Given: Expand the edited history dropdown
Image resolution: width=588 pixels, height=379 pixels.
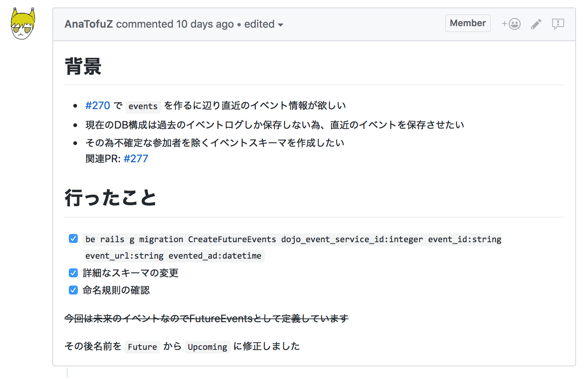Looking at the screenshot, I should coord(263,24).
